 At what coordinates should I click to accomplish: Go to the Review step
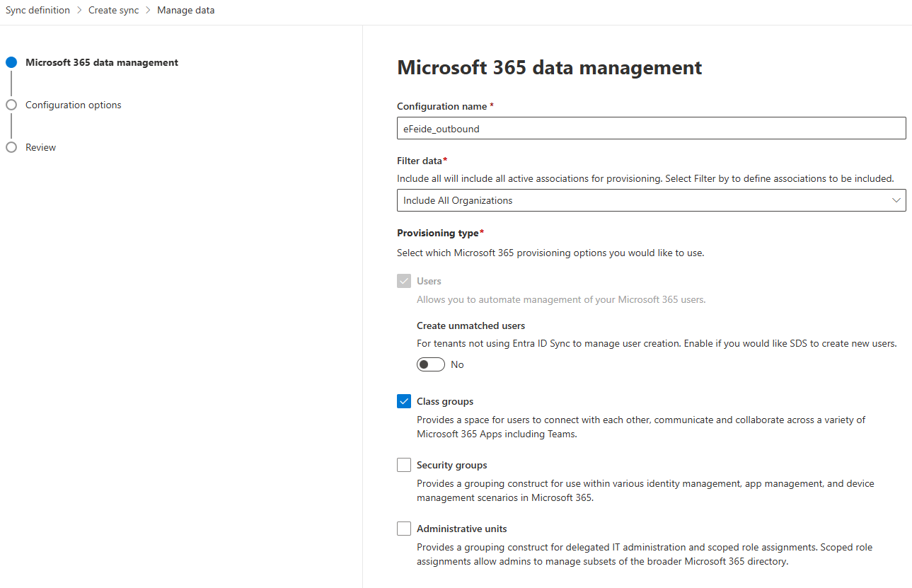tap(40, 147)
